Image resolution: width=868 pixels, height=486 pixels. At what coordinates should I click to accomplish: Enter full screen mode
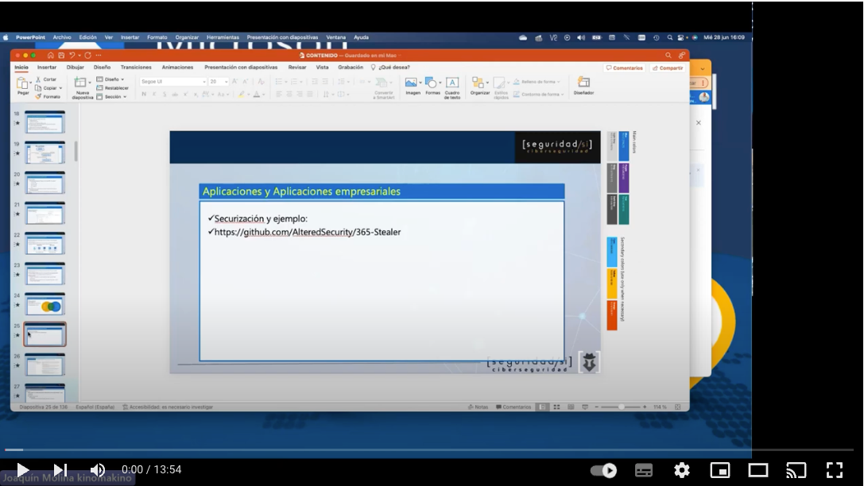point(834,470)
